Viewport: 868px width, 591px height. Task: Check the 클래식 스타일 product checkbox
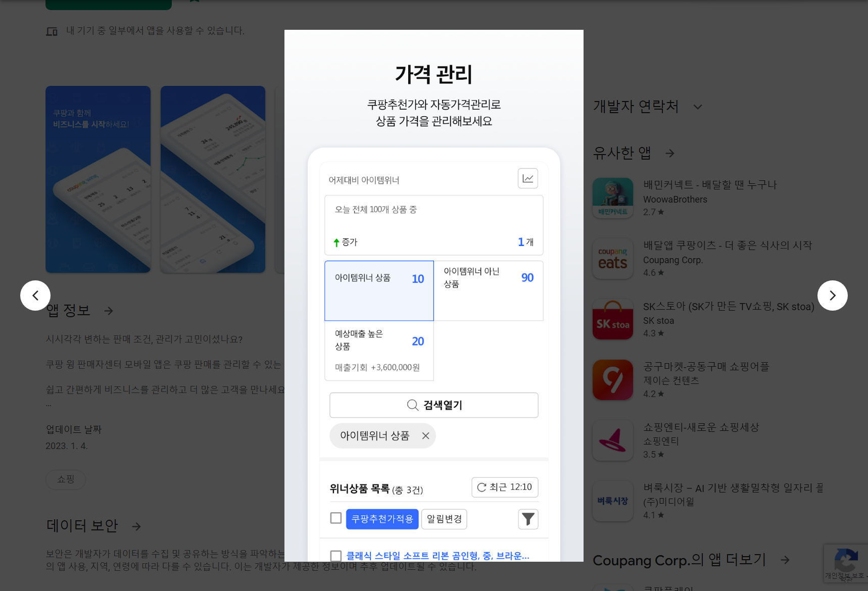[x=335, y=555]
